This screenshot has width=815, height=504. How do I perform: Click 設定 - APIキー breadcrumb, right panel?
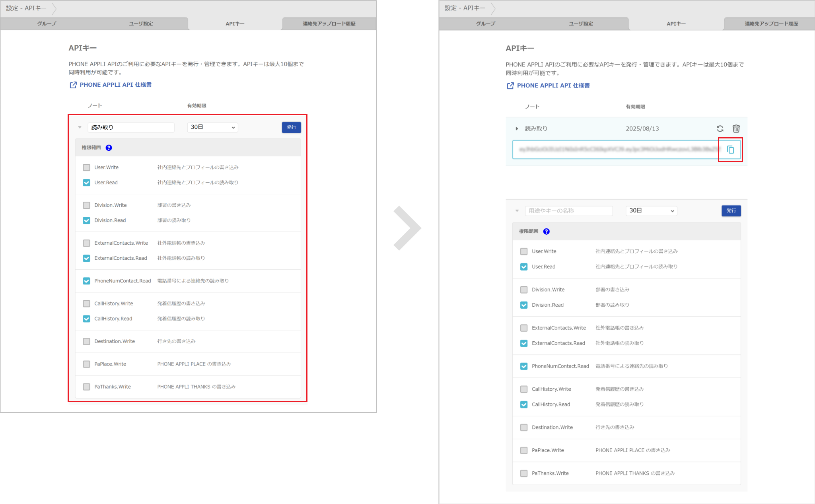pyautogui.click(x=465, y=8)
